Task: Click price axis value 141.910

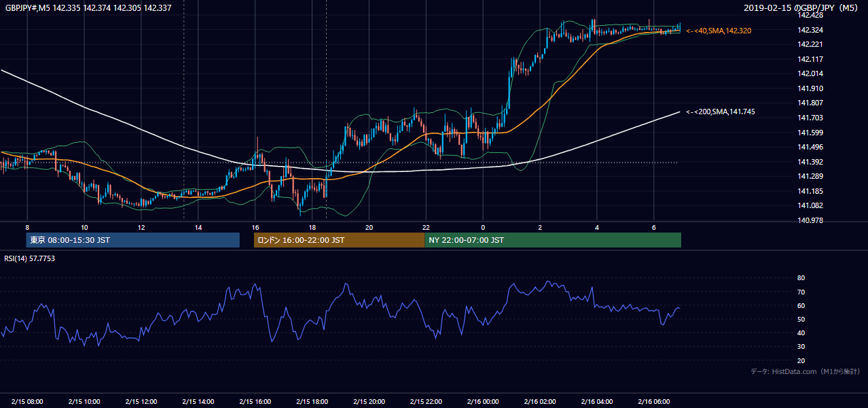Action: 811,88
